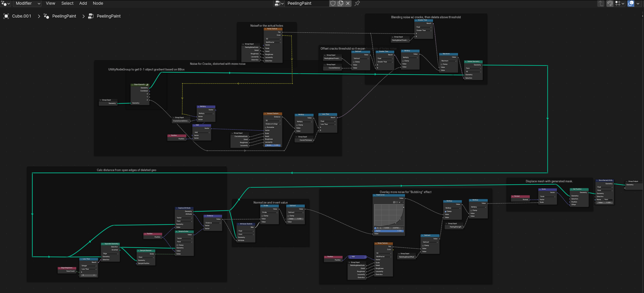644x293 pixels.
Task: Enable Clamp on the Divide node
Action: (x=262, y=216)
